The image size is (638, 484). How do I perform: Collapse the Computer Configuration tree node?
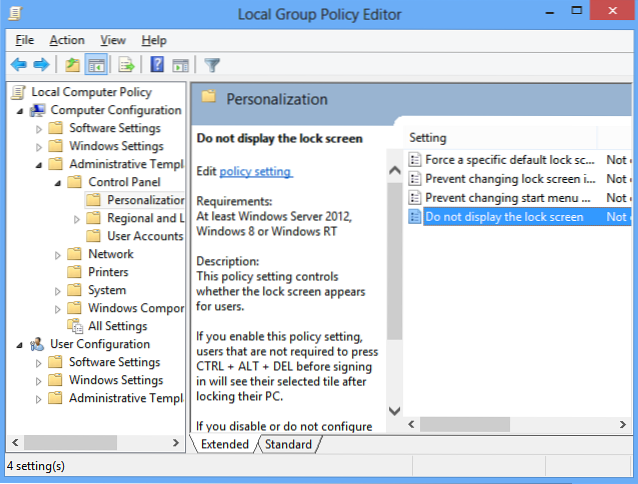22,110
